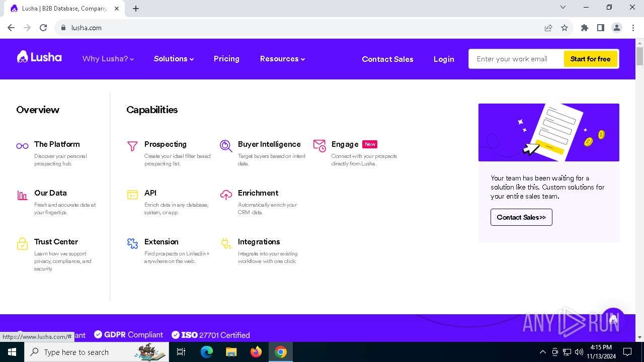
Task: Open the Prospecting capability link
Action: pos(166,144)
